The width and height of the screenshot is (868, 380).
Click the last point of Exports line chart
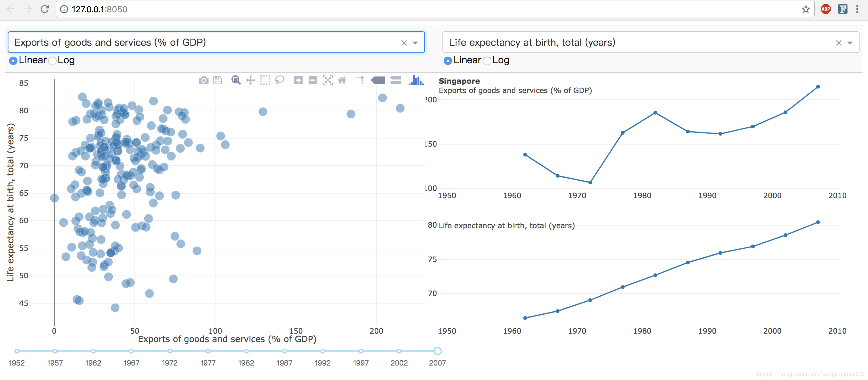(818, 87)
